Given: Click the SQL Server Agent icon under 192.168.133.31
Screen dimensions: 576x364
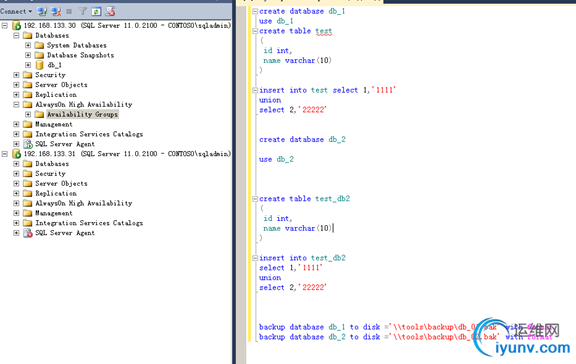Looking at the screenshot, I should tap(28, 233).
